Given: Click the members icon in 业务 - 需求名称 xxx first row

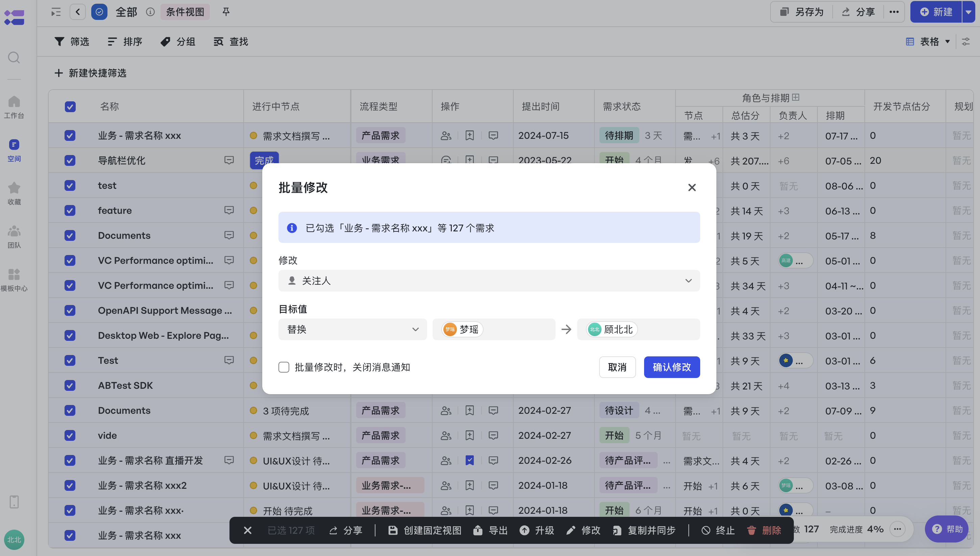Looking at the screenshot, I should tap(446, 135).
